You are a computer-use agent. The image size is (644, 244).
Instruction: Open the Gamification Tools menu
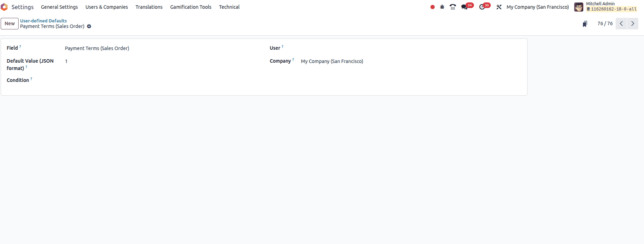tap(191, 7)
